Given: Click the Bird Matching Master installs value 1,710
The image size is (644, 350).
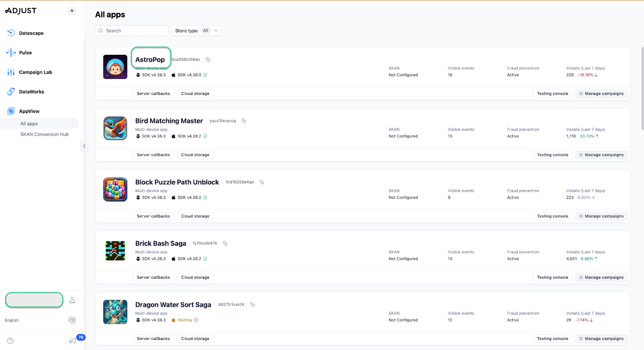Looking at the screenshot, I should (x=571, y=136).
